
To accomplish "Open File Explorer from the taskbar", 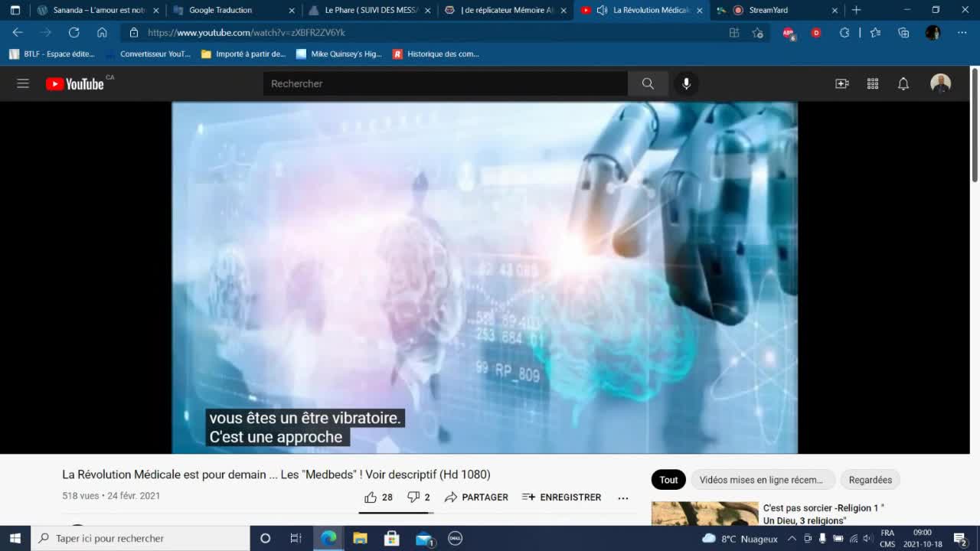I will (x=360, y=538).
